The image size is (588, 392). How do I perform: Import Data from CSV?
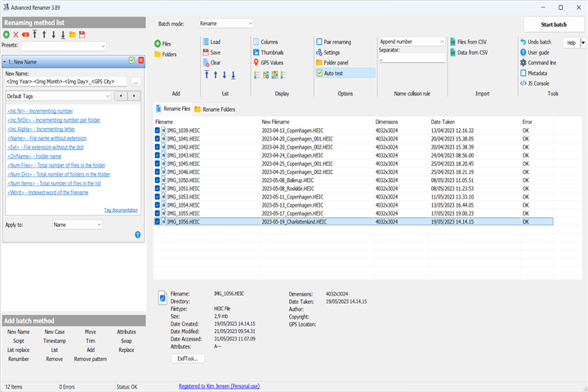pyautogui.click(x=469, y=52)
